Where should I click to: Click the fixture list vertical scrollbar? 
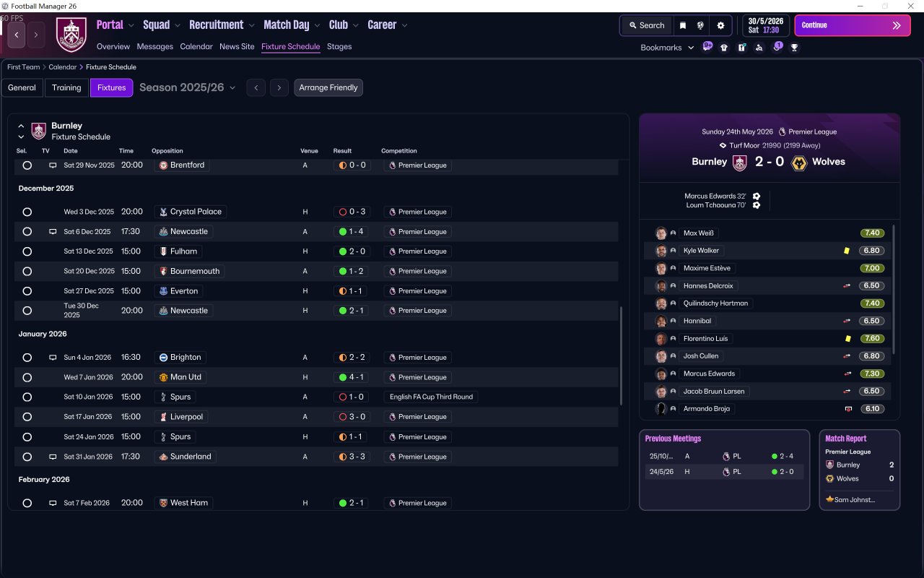pyautogui.click(x=621, y=355)
